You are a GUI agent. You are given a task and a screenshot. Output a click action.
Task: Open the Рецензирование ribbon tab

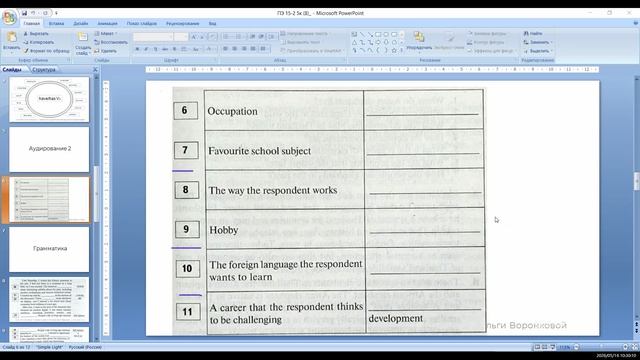point(182,24)
